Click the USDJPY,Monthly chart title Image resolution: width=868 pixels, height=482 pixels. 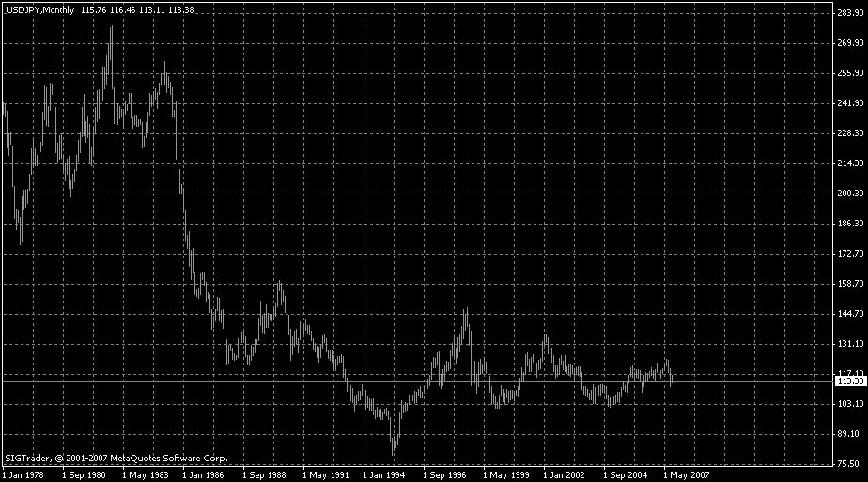click(39, 10)
